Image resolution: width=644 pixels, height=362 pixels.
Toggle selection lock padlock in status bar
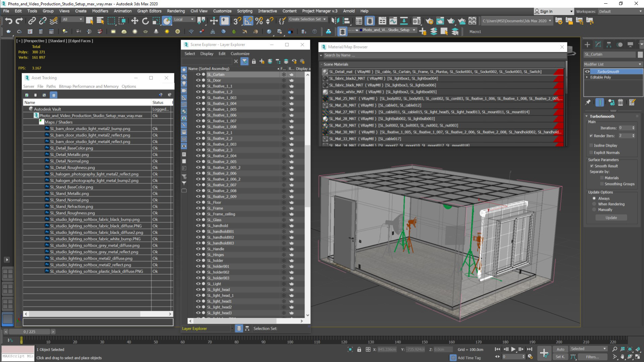point(359,349)
